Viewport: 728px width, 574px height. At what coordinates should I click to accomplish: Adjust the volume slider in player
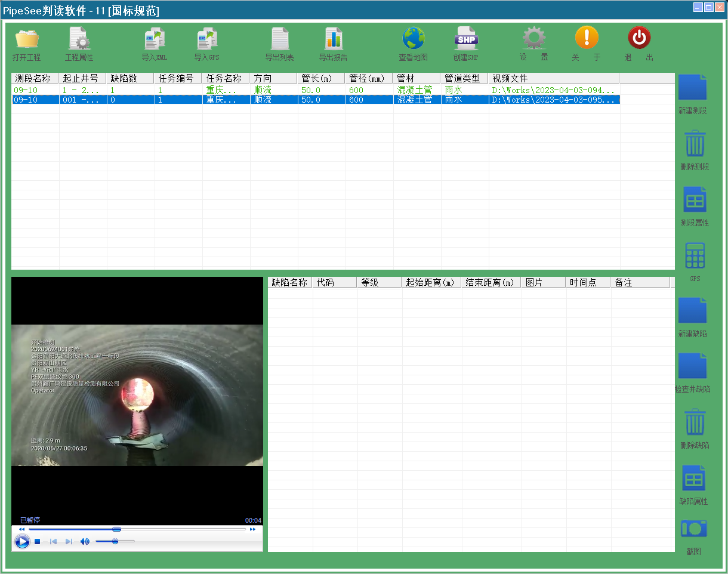pos(115,541)
